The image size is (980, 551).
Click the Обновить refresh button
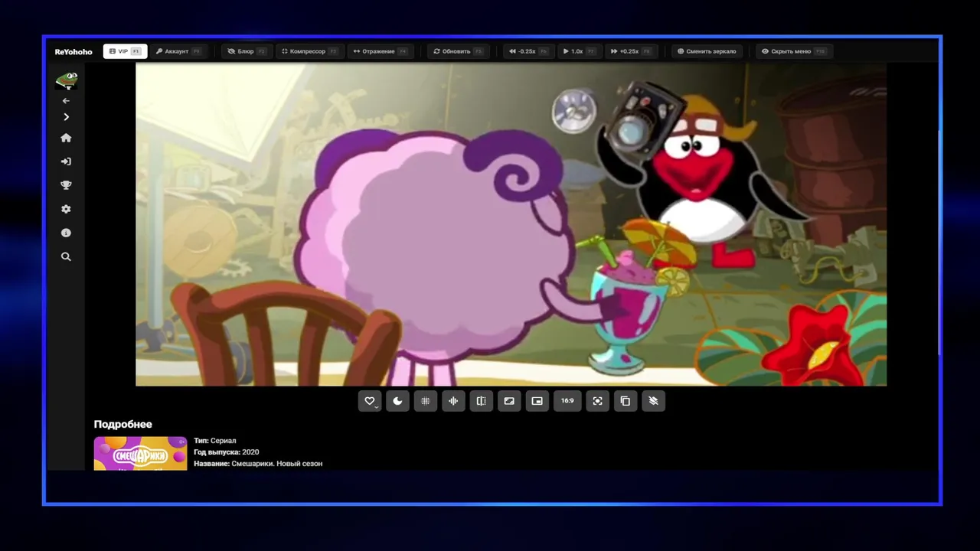(458, 51)
